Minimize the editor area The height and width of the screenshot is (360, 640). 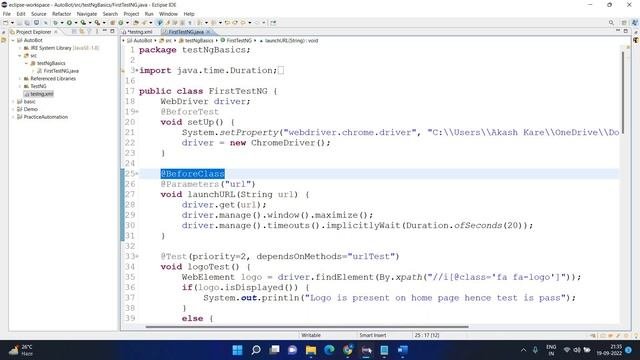pos(618,31)
